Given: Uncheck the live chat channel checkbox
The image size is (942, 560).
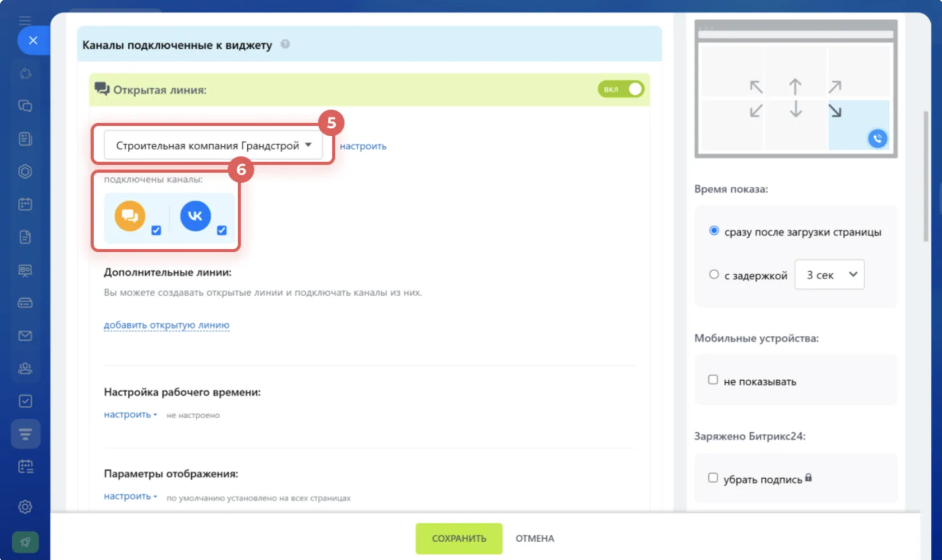Looking at the screenshot, I should (x=156, y=230).
